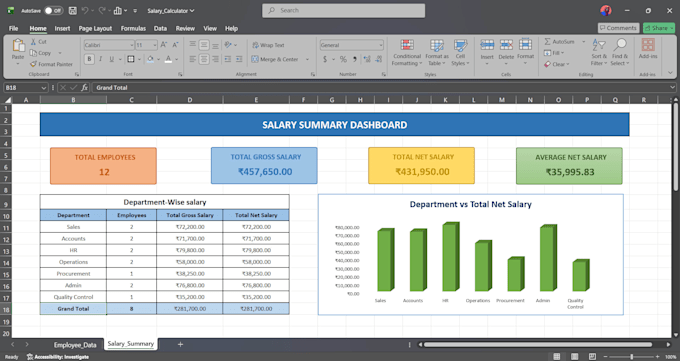Open Cell Styles gallery

460,53
